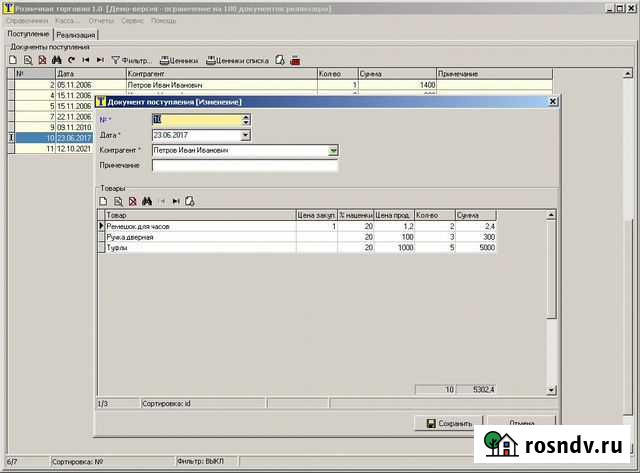Click the Ценники printer button
The image size is (640, 473).
click(x=179, y=60)
